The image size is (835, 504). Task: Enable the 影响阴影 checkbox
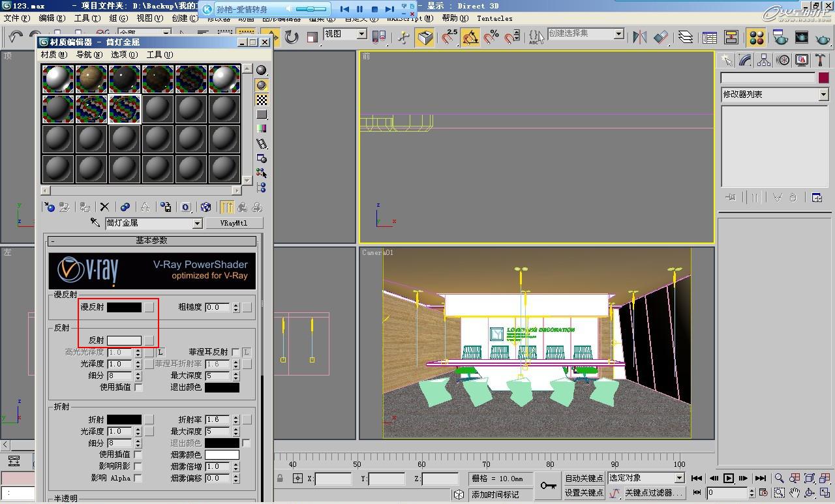click(138, 466)
